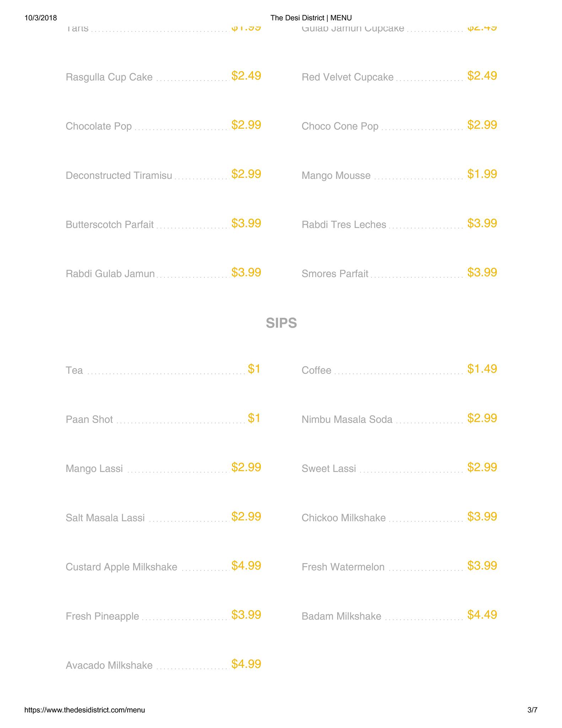Click the Mango Mousse $1.99 price
The image size is (562, 728).
[482, 174]
